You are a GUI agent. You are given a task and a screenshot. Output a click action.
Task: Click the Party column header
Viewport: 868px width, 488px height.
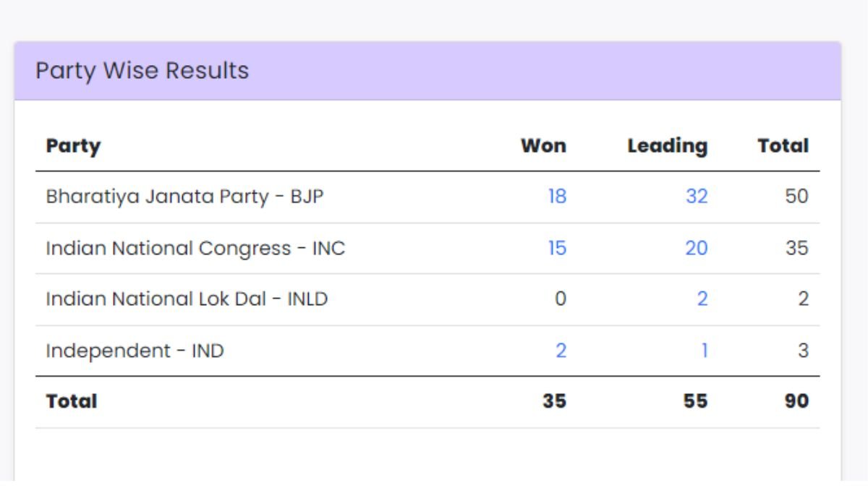pyautogui.click(x=73, y=146)
